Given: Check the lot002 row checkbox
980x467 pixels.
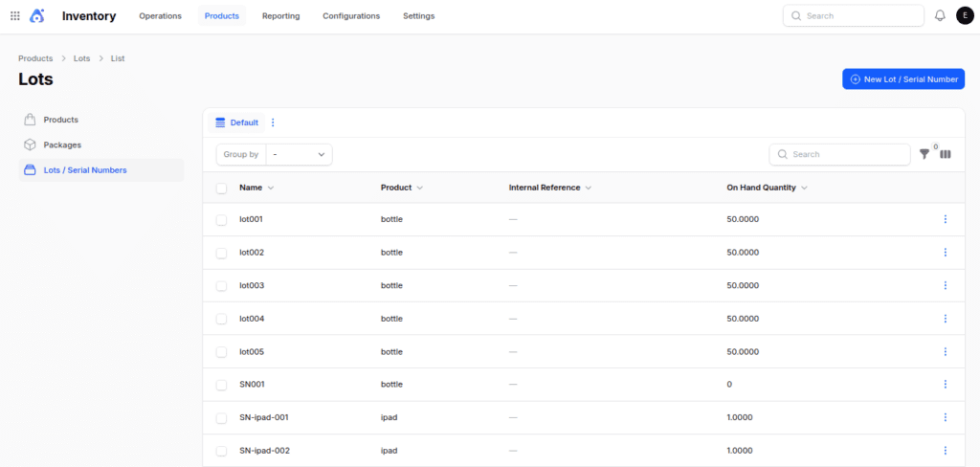Looking at the screenshot, I should pos(221,253).
